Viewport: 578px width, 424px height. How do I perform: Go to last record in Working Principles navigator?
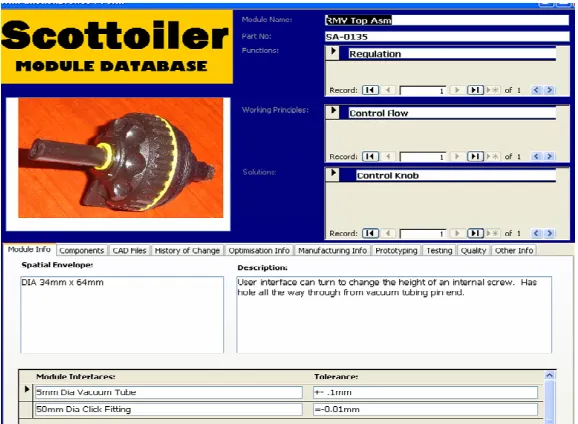(475, 157)
